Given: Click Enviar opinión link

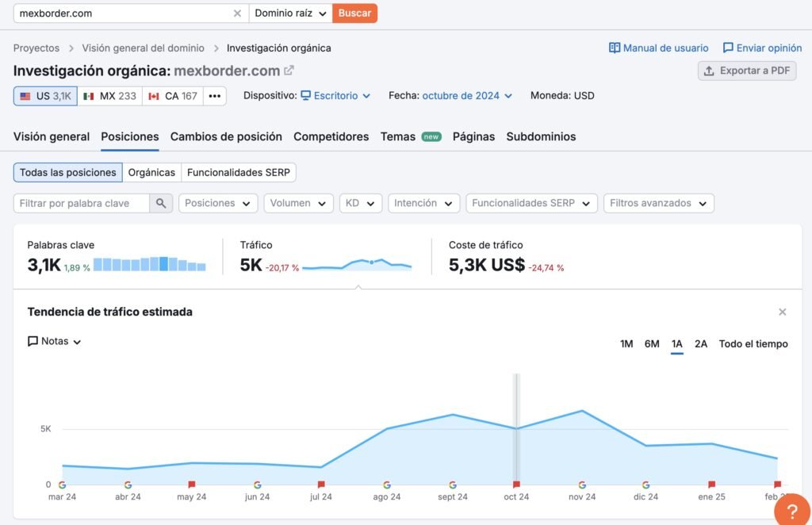Looking at the screenshot, I should tap(762, 48).
